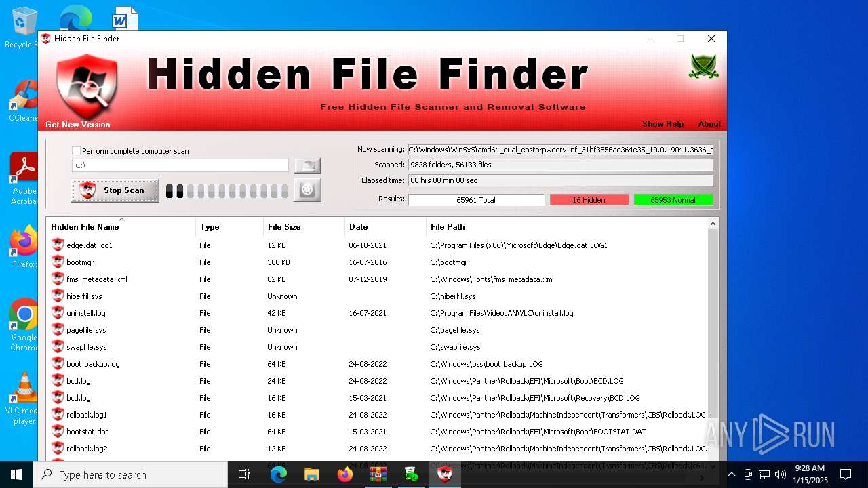Sort list by File Size column

pyautogui.click(x=304, y=227)
